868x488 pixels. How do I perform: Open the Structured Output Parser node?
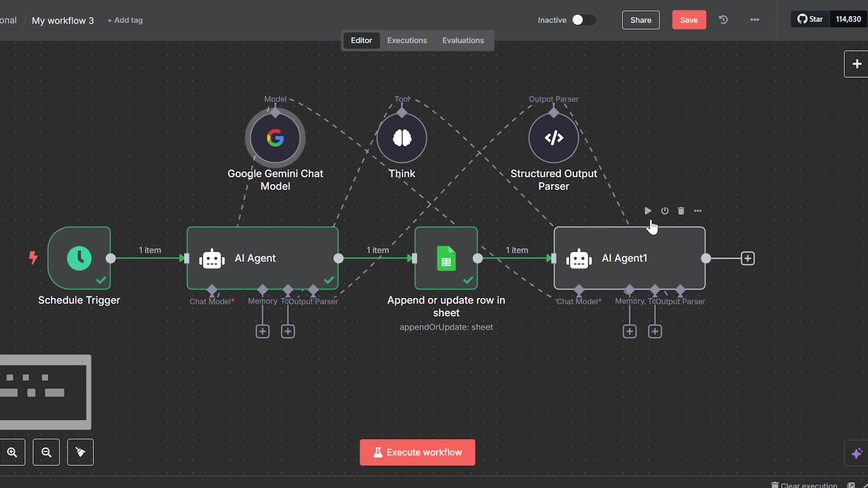554,138
